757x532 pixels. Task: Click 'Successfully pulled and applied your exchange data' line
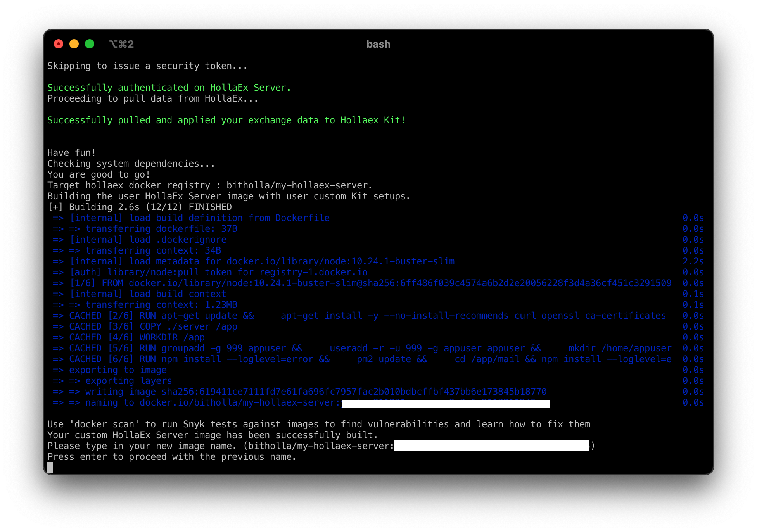(x=226, y=120)
